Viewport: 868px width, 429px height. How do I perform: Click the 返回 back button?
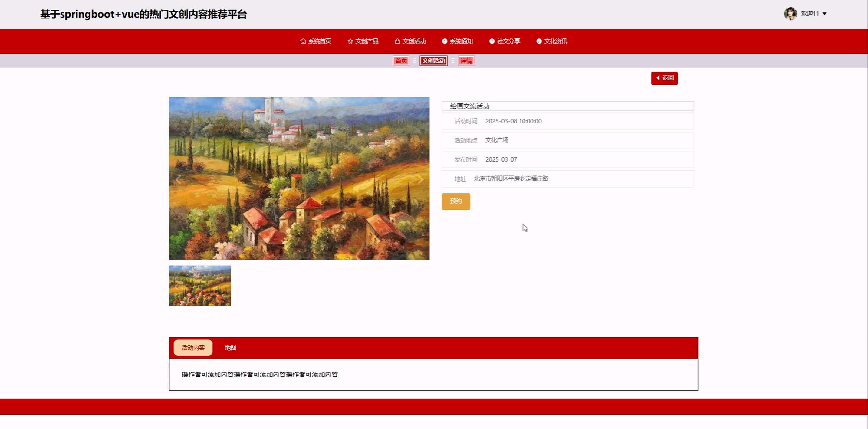coord(664,78)
